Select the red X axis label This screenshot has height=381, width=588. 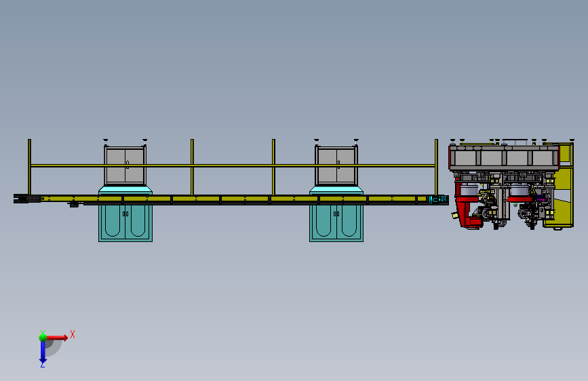coord(73,334)
